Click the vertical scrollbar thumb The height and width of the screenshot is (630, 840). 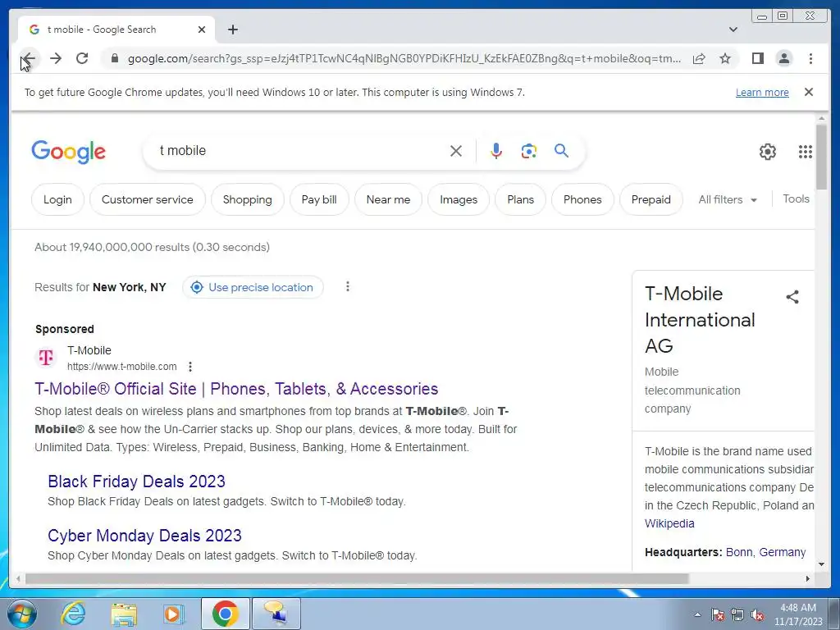821,157
